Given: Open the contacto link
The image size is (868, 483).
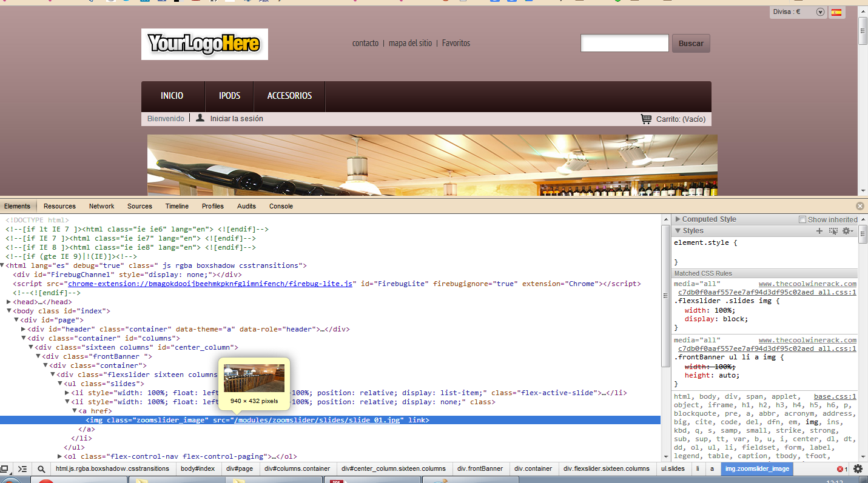Looking at the screenshot, I should pyautogui.click(x=365, y=43).
